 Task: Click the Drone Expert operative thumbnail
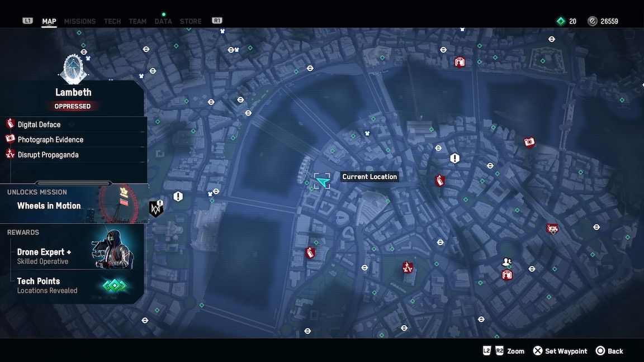113,249
